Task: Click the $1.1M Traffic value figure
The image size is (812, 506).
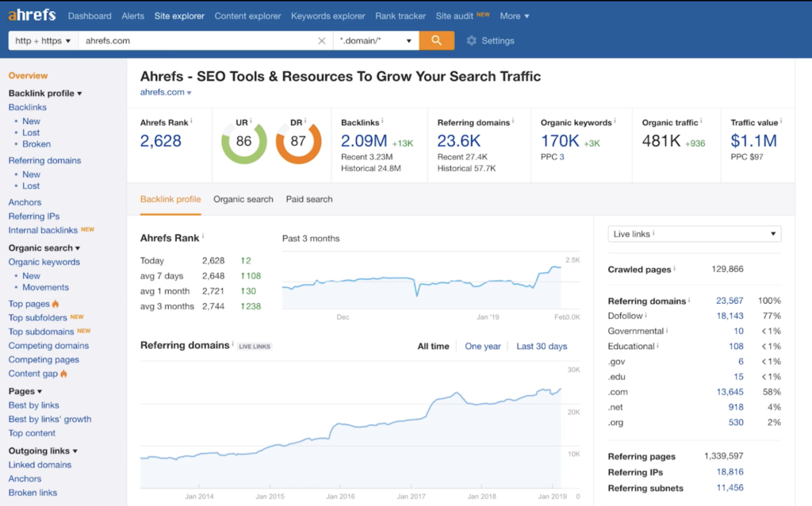Action: click(x=753, y=141)
